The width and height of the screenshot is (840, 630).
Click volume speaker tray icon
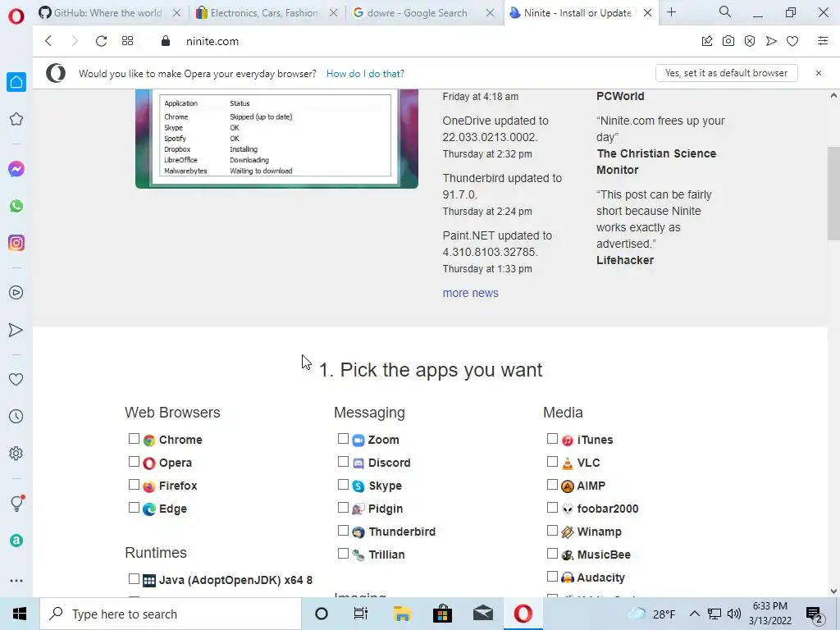point(734,614)
